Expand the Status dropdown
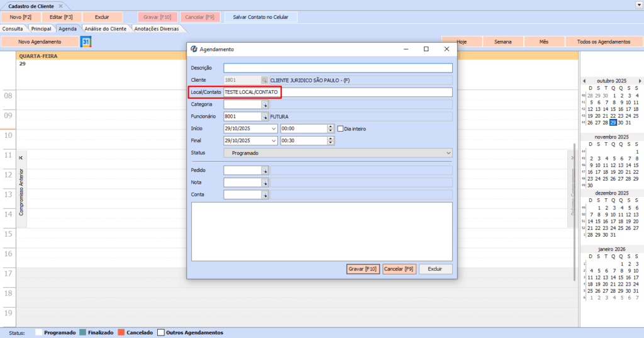Viewport: 644px width, 338px height. [x=447, y=153]
